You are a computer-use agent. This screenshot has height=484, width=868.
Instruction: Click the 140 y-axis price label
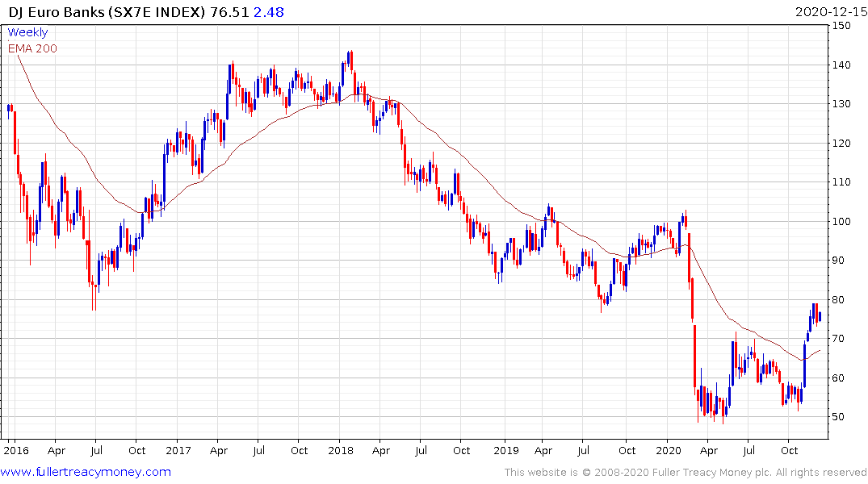point(841,65)
